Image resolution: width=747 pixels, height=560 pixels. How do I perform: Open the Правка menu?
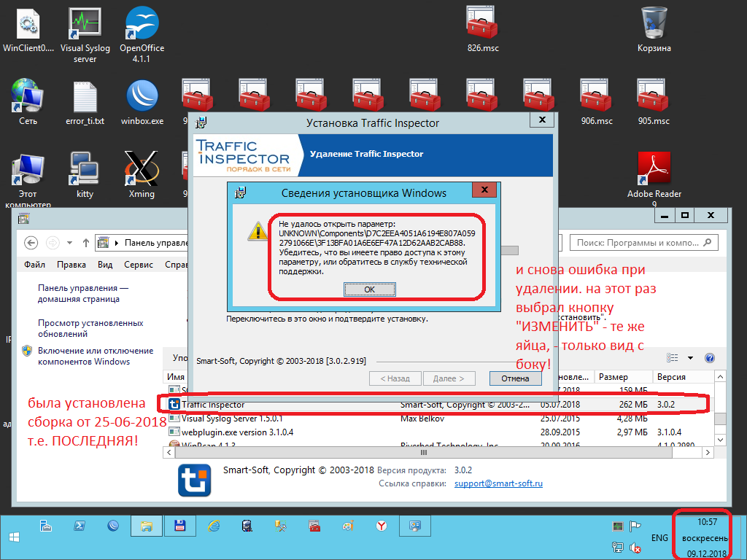tap(71, 264)
